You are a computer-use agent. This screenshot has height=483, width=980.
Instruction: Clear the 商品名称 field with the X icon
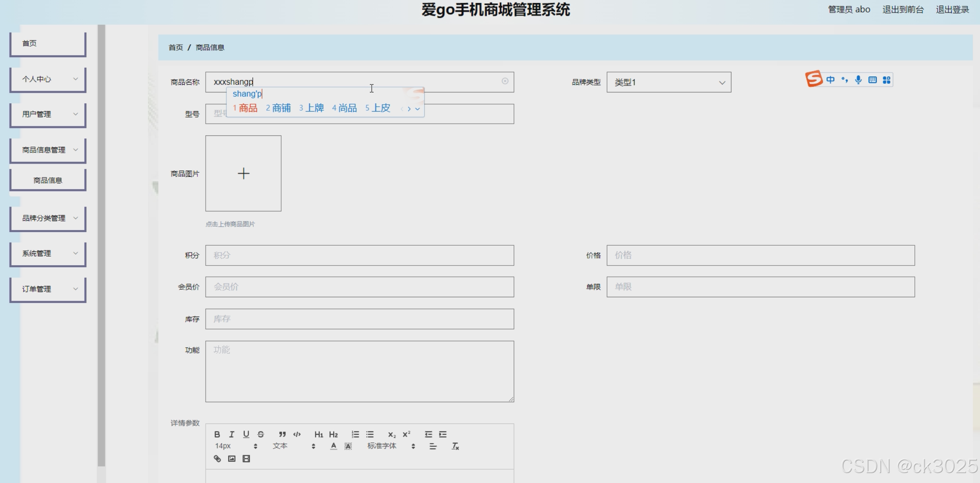(x=505, y=81)
